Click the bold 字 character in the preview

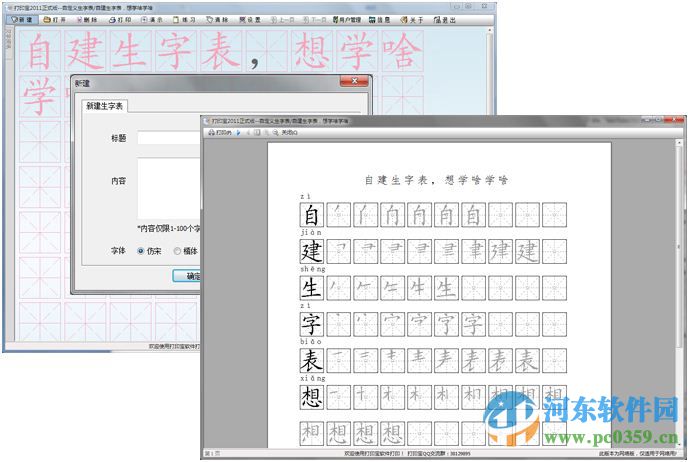point(312,324)
